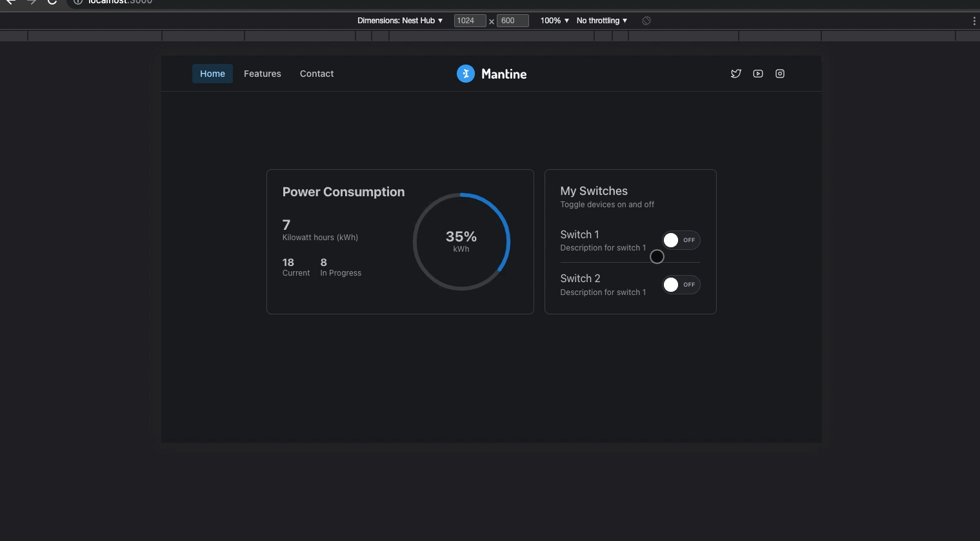The height and width of the screenshot is (541, 980).
Task: Click the 'kWh' label inside ring
Action: tap(461, 249)
